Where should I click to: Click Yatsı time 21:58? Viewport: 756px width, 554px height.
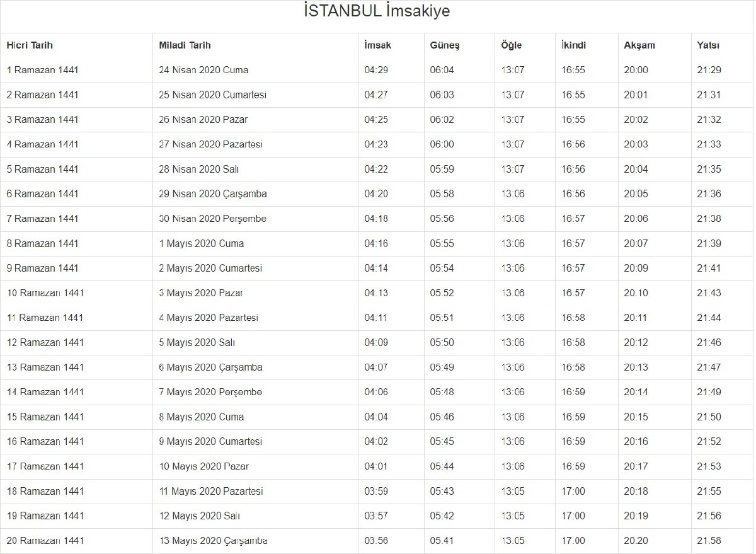pos(709,541)
